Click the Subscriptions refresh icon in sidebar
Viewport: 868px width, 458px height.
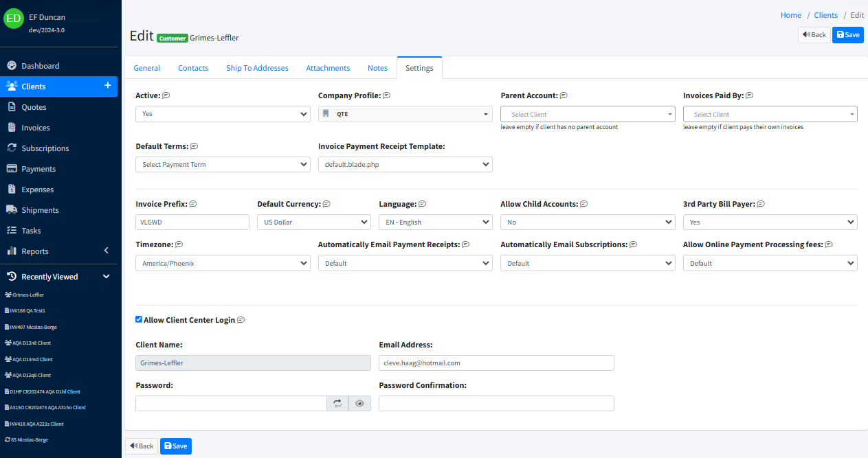(11, 148)
